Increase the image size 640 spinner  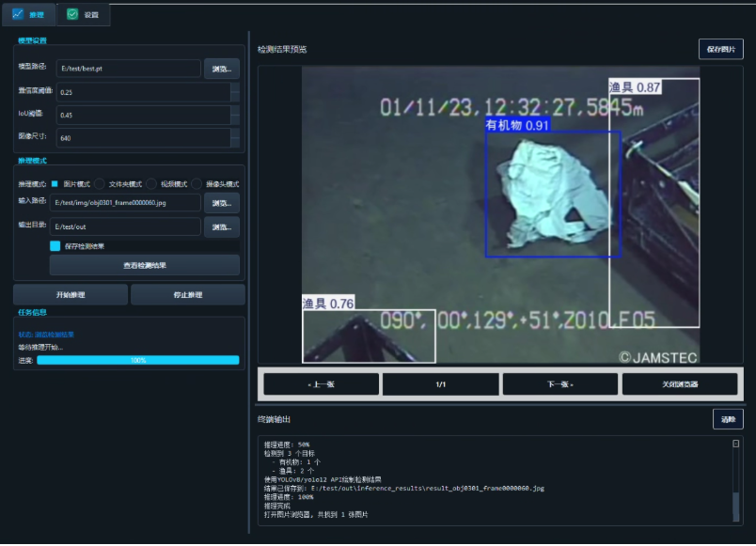pyautogui.click(x=235, y=133)
